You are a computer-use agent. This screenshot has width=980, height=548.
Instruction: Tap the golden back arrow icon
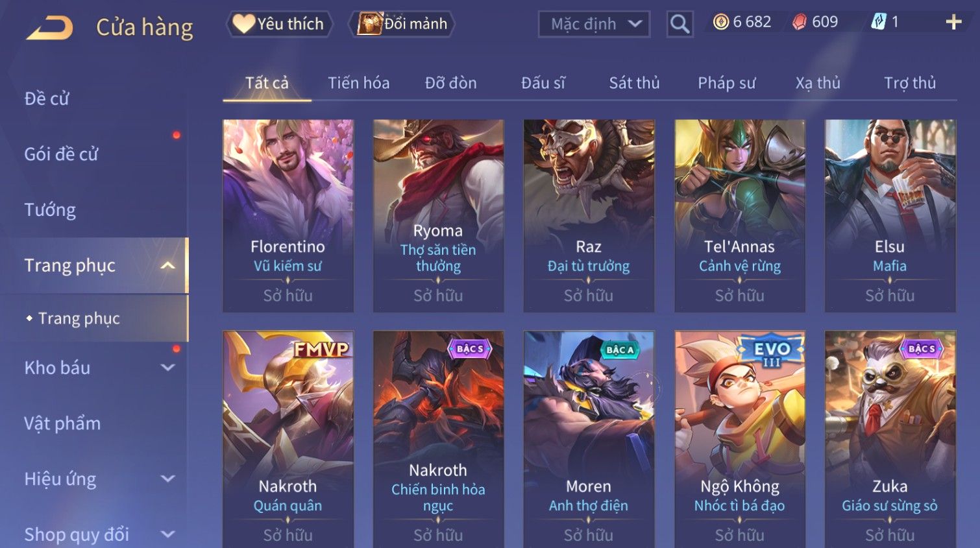click(x=50, y=27)
